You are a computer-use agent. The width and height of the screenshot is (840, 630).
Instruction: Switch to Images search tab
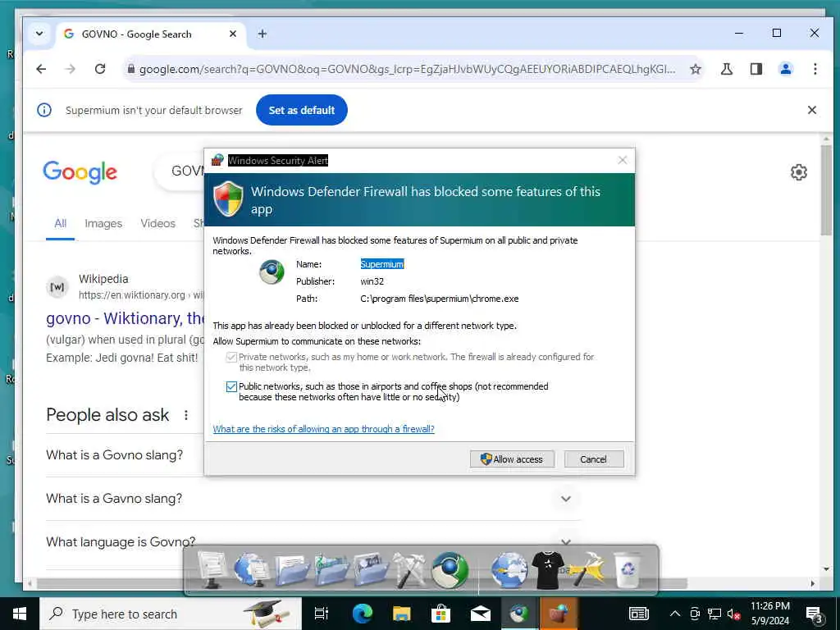[x=103, y=223]
